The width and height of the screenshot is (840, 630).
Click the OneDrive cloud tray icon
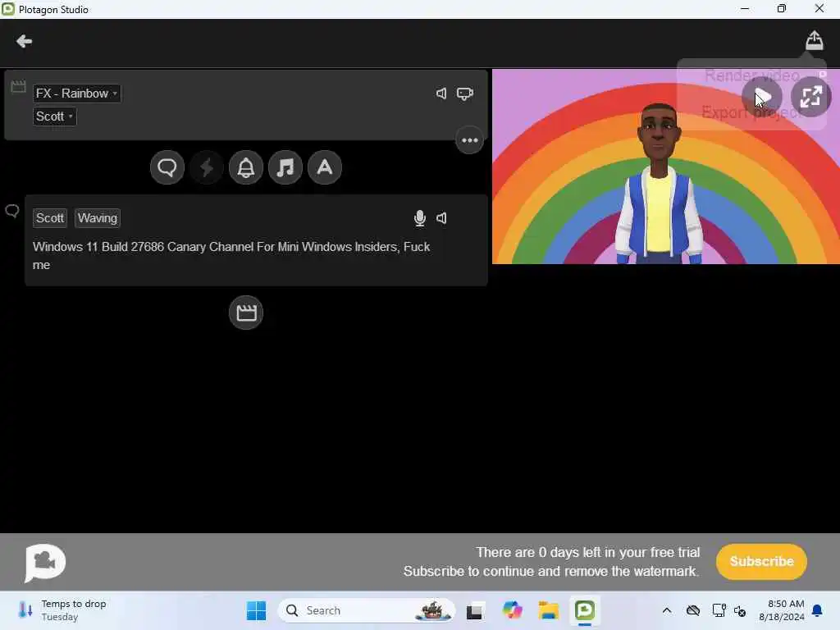click(693, 610)
